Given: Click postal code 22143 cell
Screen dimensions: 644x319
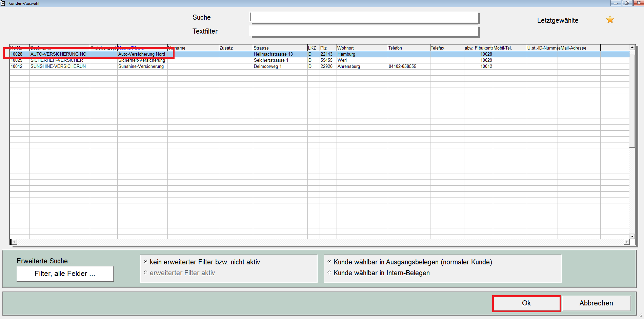Looking at the screenshot, I should (328, 54).
